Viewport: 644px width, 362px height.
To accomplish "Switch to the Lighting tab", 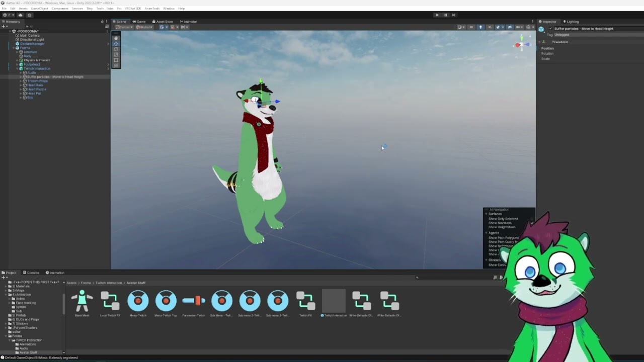I will coord(571,22).
